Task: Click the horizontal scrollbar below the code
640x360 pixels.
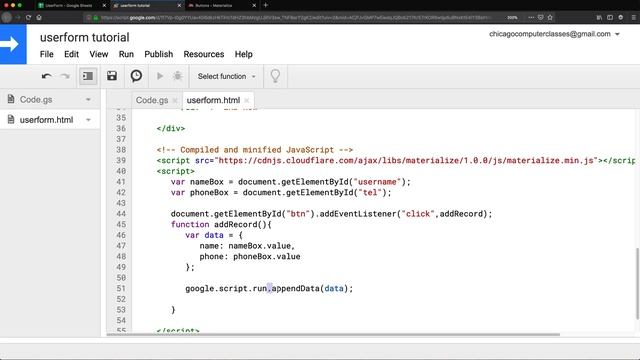Action: tap(333, 335)
